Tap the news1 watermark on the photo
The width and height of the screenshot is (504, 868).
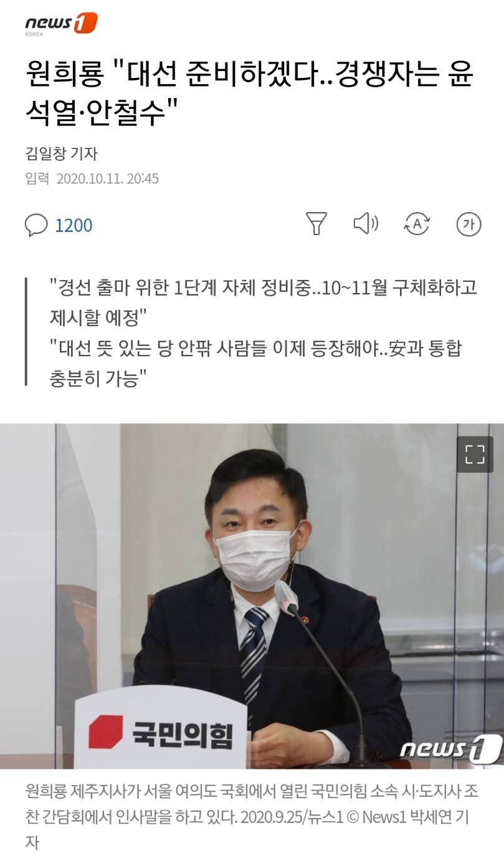point(450,747)
